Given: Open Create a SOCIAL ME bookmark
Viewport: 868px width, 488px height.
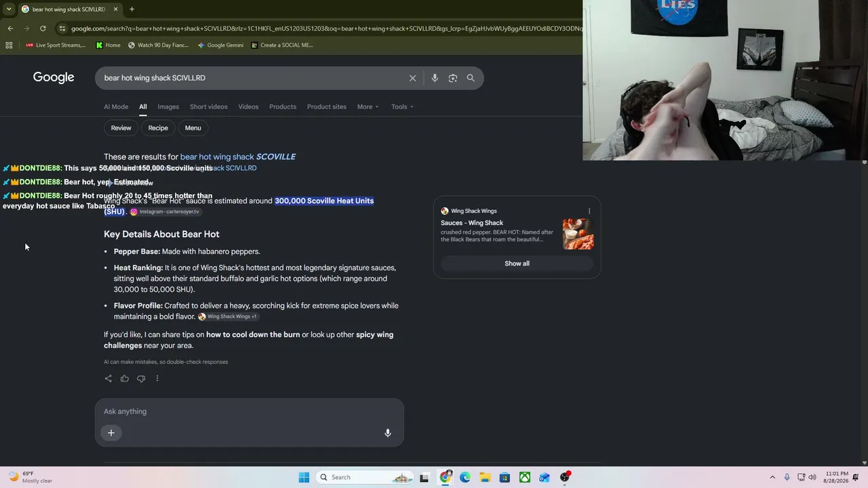Looking at the screenshot, I should coord(282,45).
